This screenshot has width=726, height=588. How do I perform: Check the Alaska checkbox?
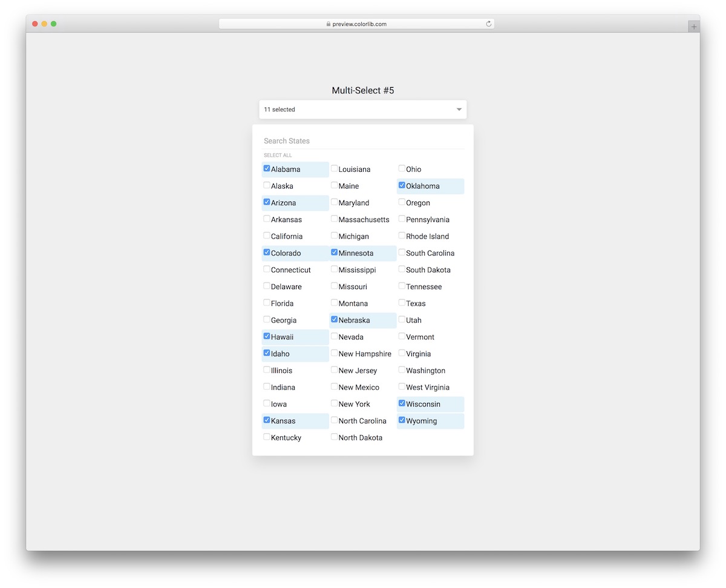point(267,185)
